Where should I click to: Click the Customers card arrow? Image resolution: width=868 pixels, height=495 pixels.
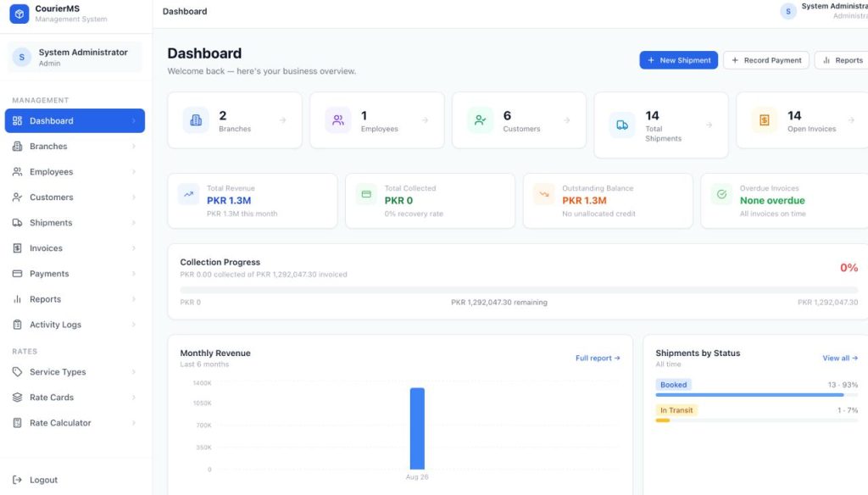tap(566, 120)
